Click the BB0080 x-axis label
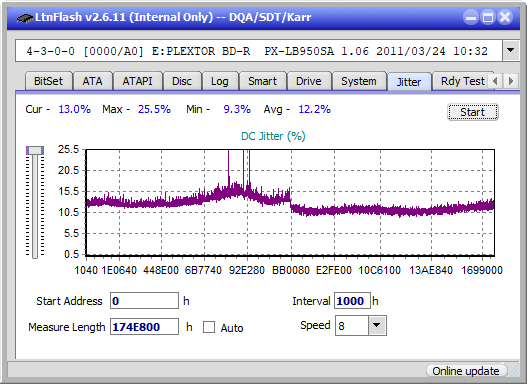Screen dimensions: 527x384 pos(291,270)
